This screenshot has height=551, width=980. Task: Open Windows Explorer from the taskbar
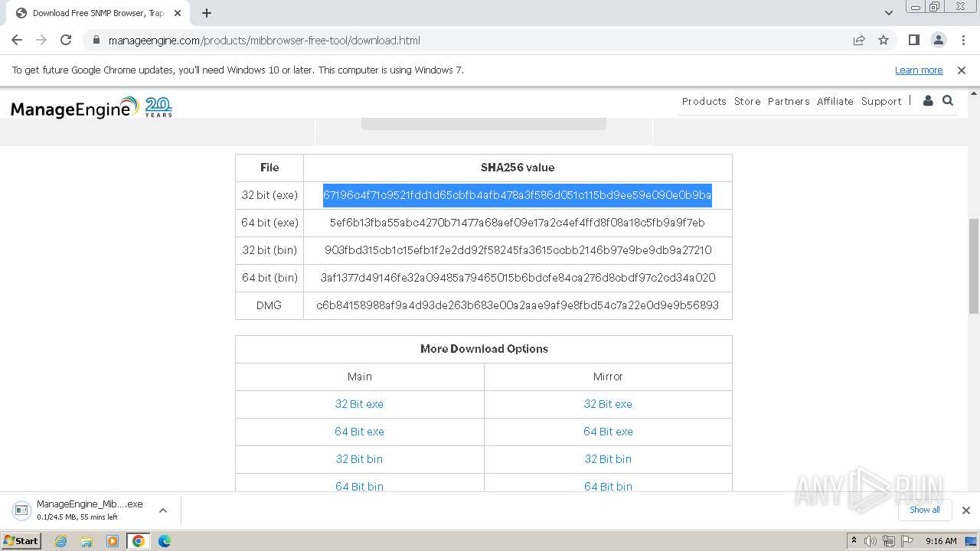tap(87, 541)
